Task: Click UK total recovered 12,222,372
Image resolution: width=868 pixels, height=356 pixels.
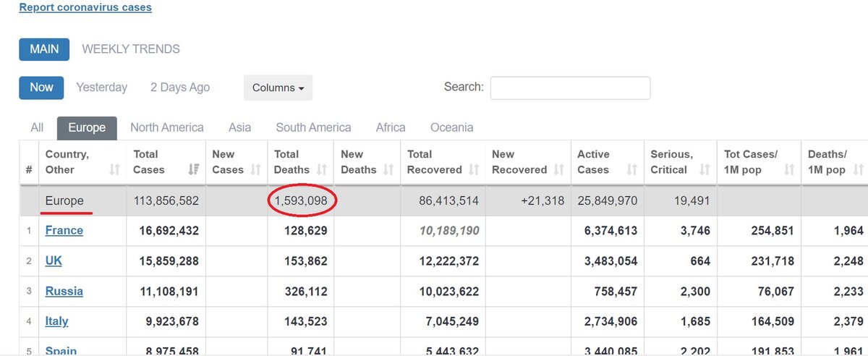Action: [x=448, y=261]
